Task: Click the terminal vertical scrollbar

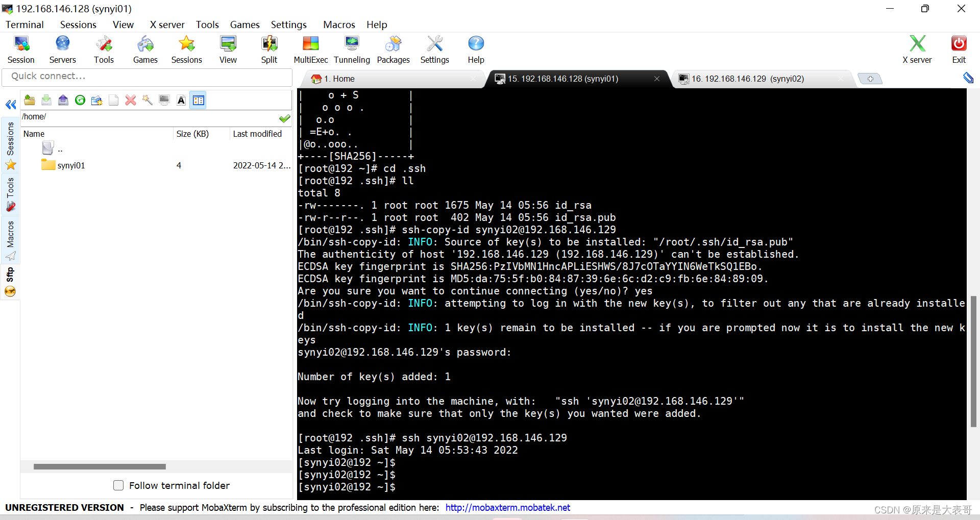Action: pyautogui.click(x=973, y=361)
